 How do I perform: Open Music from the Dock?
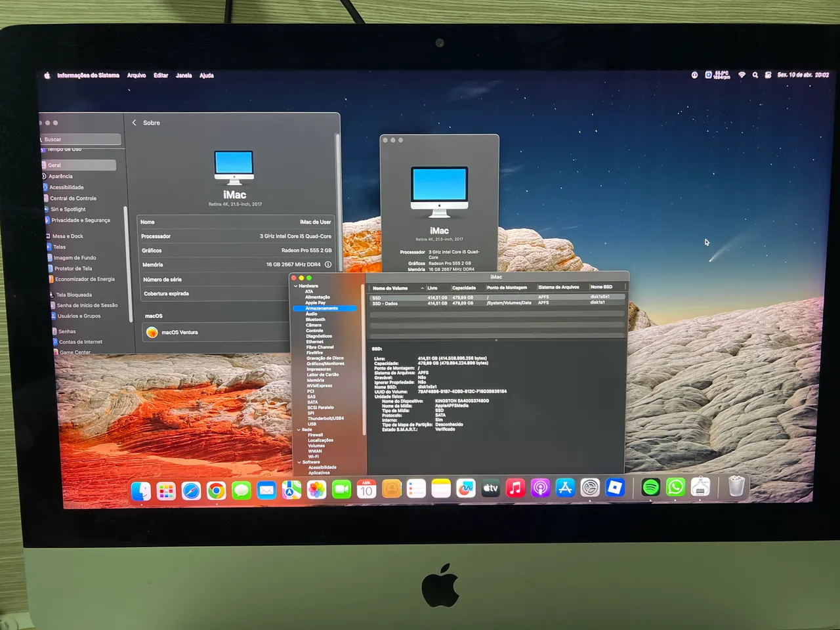coord(516,488)
